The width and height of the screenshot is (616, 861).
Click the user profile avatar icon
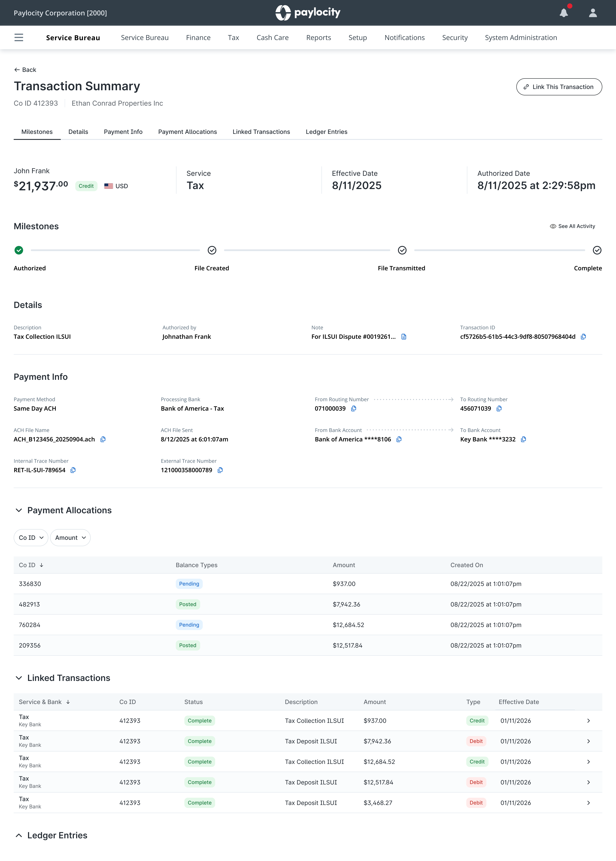[592, 13]
